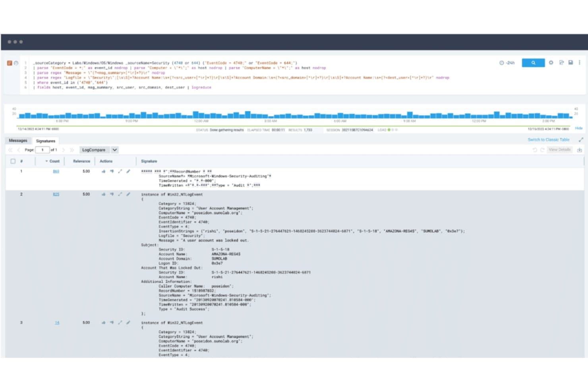
Task: Toggle the select-all checkbox in table header
Action: [x=13, y=161]
